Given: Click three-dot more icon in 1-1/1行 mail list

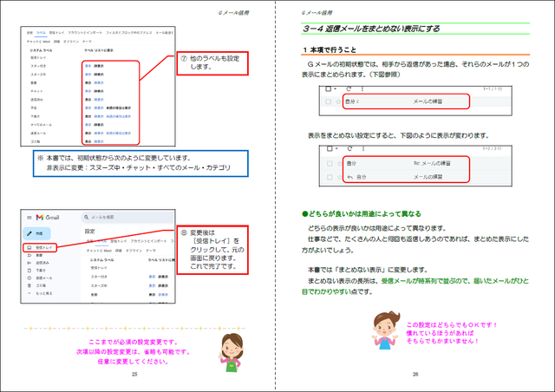Looking at the screenshot, I should coord(362,88).
